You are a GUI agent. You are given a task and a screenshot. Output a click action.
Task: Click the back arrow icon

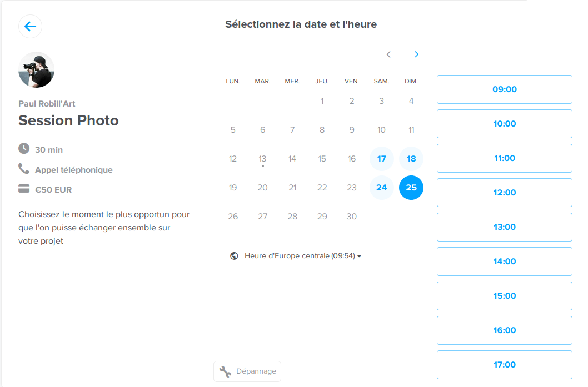30,27
